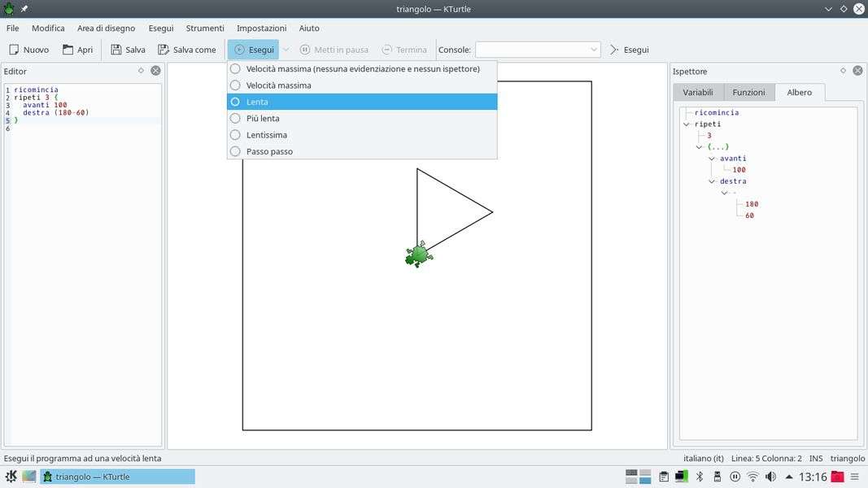This screenshot has width=868, height=488.
Task: Click the Nuovo (new file) toolbar icon
Action: 14,50
